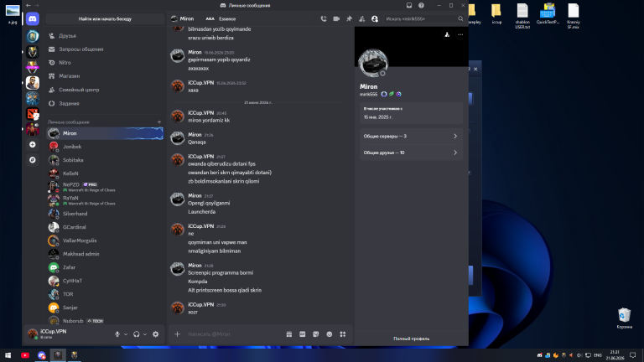Click the Discord icon on the taskbar
This screenshot has height=362, width=644.
click(x=41, y=355)
